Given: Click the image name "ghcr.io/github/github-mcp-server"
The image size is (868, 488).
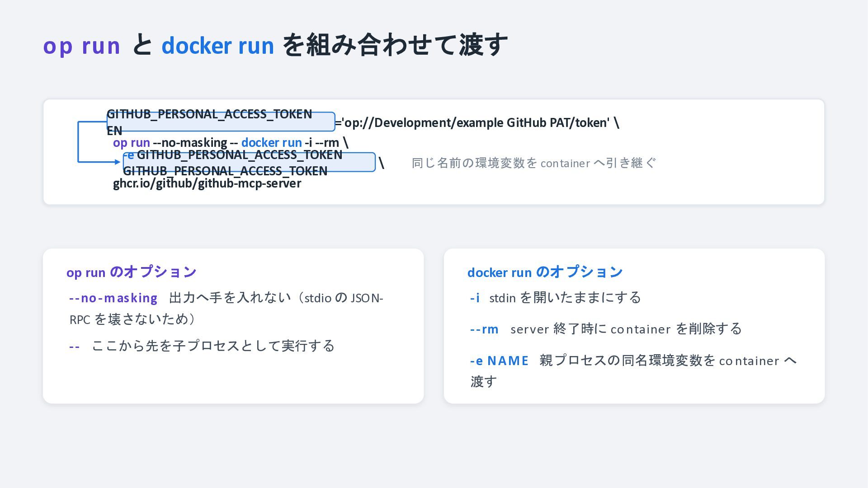Looking at the screenshot, I should [x=207, y=183].
